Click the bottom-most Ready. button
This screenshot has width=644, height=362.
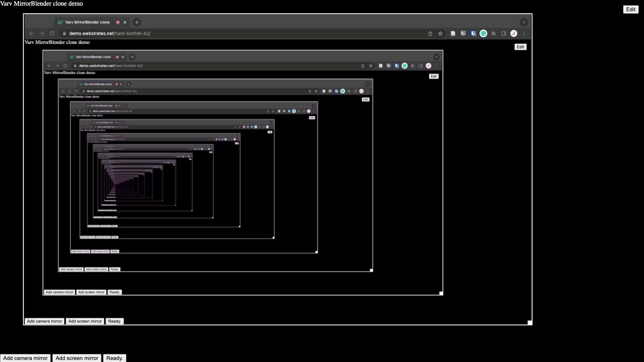(x=114, y=358)
